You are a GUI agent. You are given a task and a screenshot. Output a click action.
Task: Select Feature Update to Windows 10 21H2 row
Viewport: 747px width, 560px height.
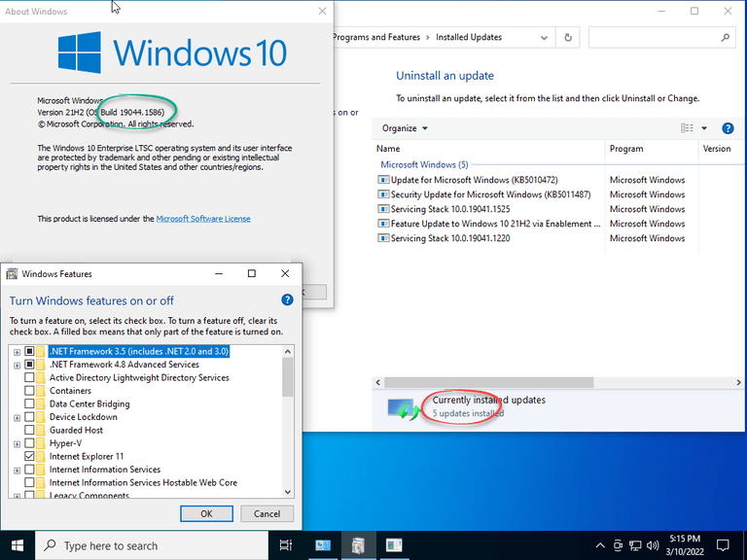(x=489, y=224)
